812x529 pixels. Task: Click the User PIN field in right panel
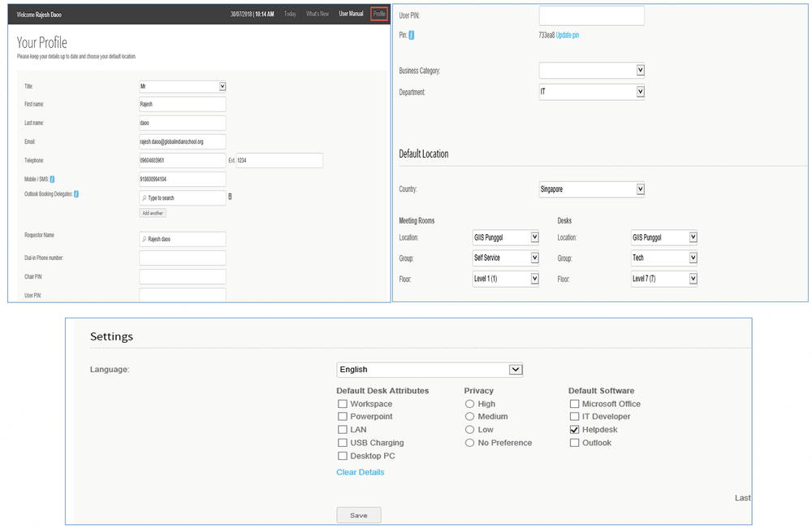[592, 15]
